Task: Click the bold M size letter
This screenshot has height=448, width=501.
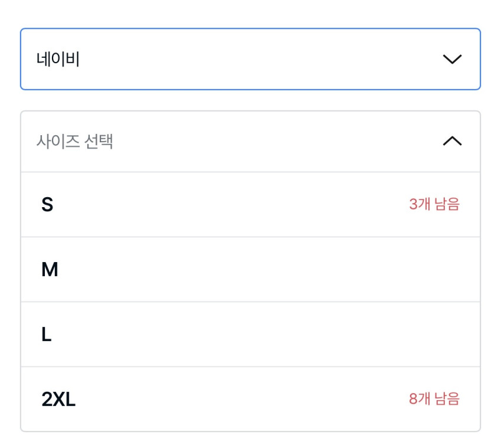Action: click(x=50, y=270)
